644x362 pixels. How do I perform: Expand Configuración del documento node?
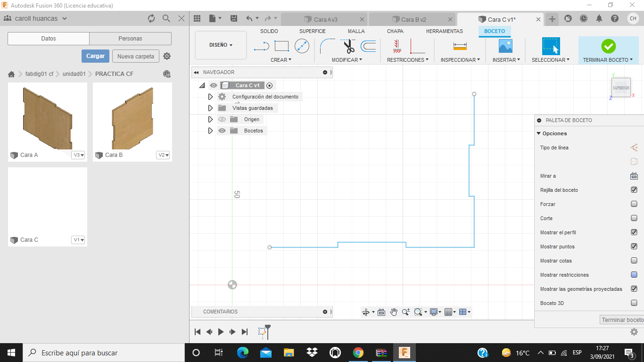click(211, 97)
